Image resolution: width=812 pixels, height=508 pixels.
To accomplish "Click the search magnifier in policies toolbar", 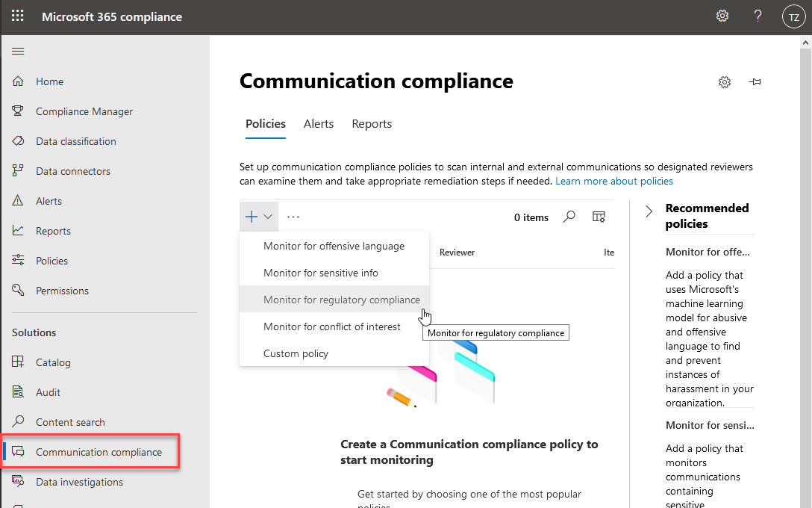I will 569,217.
